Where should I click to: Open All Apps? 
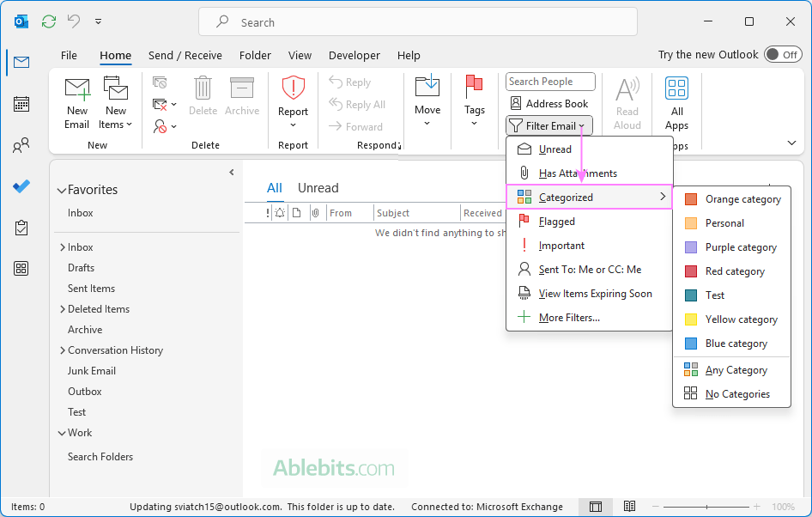tap(676, 101)
